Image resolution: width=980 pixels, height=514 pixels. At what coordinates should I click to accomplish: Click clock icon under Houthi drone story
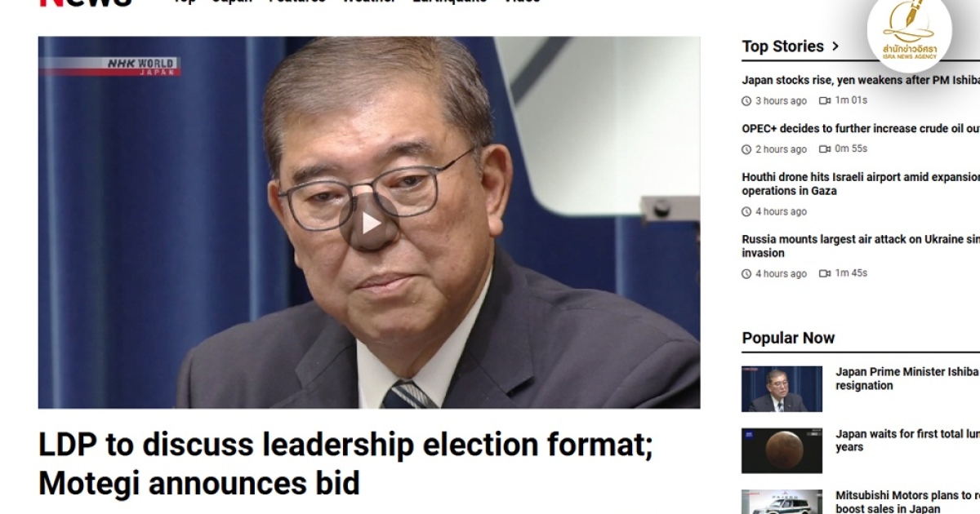(746, 212)
